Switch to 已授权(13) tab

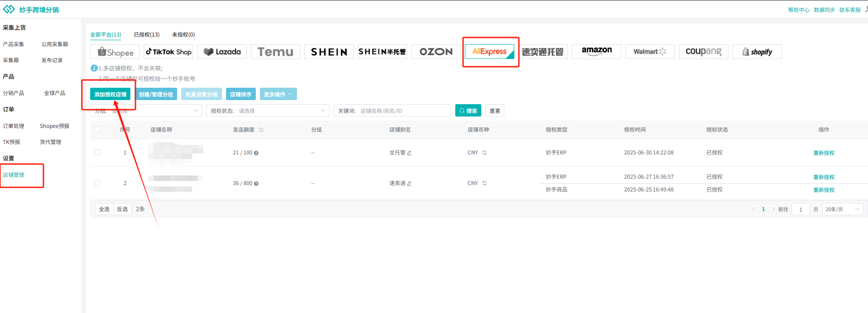point(147,35)
